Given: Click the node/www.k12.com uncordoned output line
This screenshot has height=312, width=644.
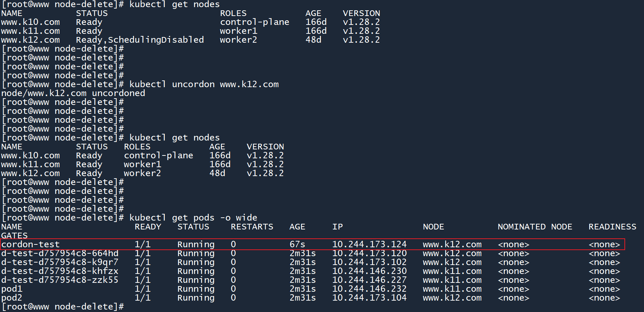Looking at the screenshot, I should click(x=73, y=93).
